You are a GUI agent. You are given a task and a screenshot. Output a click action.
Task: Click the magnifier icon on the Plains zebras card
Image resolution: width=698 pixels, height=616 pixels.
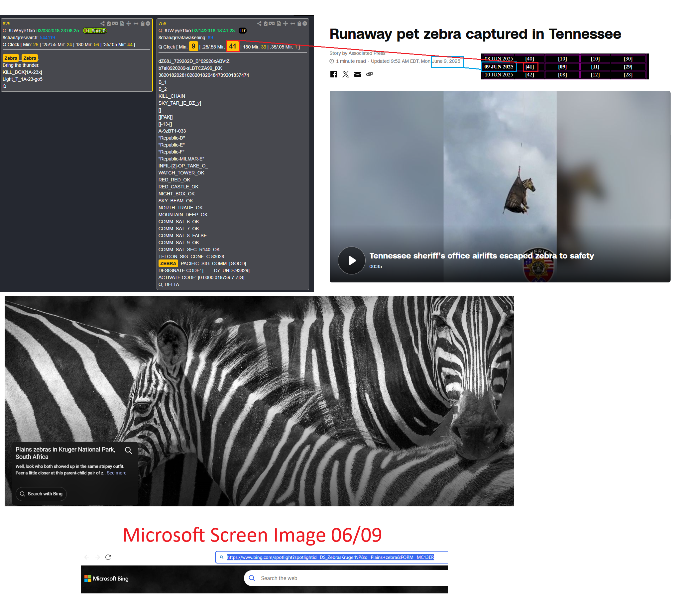[128, 451]
